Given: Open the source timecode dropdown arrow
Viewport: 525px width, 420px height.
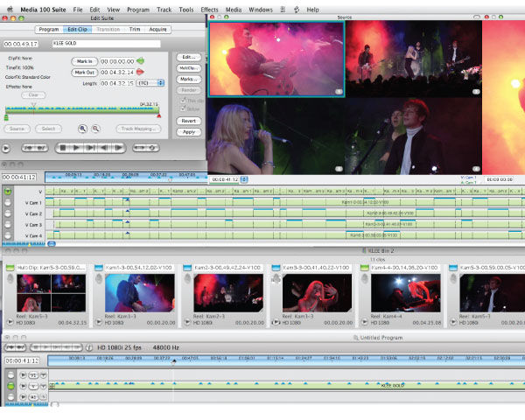Looking at the screenshot, I should [x=244, y=179].
